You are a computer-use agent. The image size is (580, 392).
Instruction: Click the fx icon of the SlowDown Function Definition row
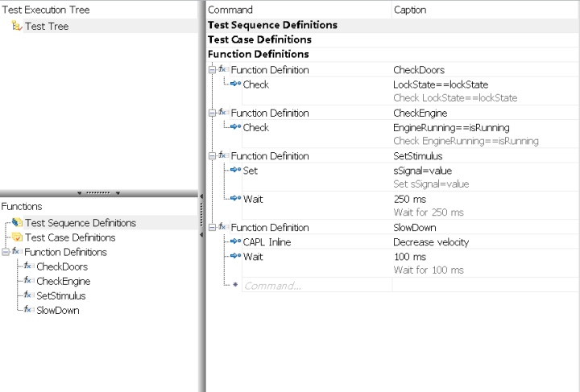coord(223,227)
